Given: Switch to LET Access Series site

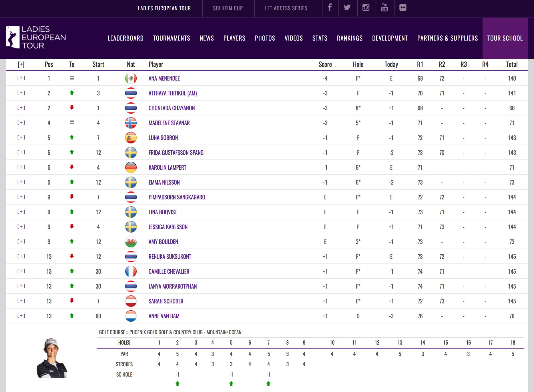Looking at the screenshot, I should 287,8.
